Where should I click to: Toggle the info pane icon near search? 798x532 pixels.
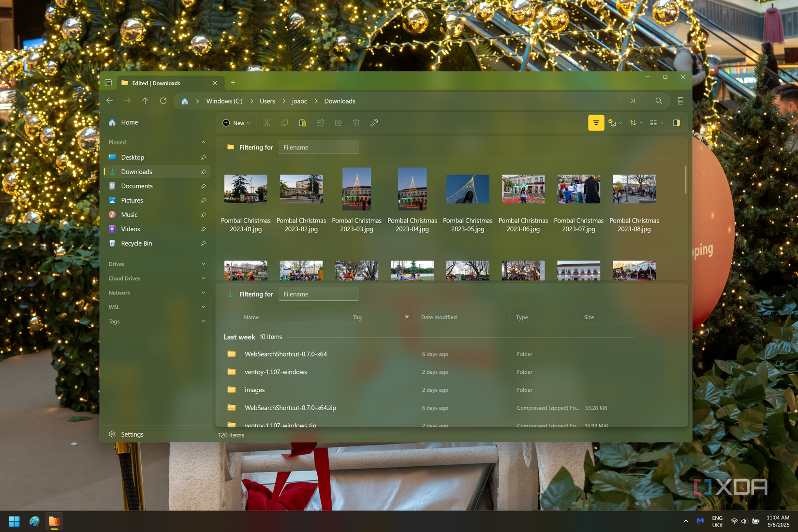[x=680, y=101]
